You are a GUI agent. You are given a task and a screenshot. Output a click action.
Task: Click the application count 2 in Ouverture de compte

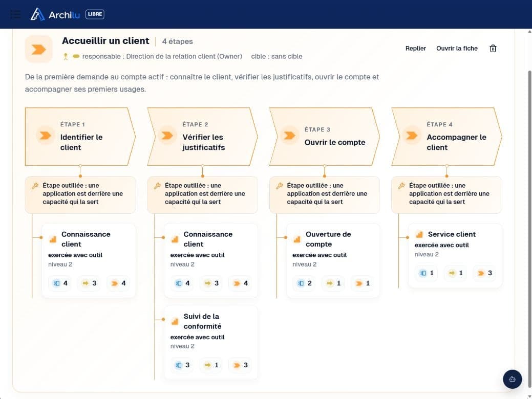click(x=304, y=283)
